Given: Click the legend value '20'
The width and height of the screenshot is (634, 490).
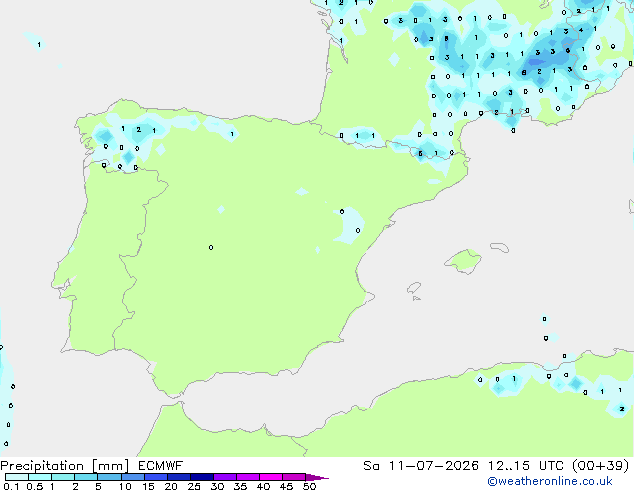Looking at the screenshot, I should point(171,486).
